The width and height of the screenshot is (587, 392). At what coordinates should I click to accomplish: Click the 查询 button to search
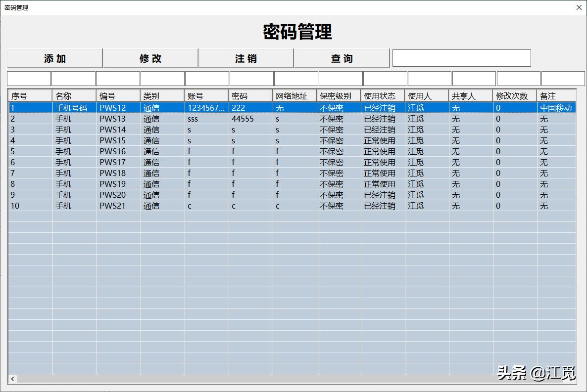(342, 58)
